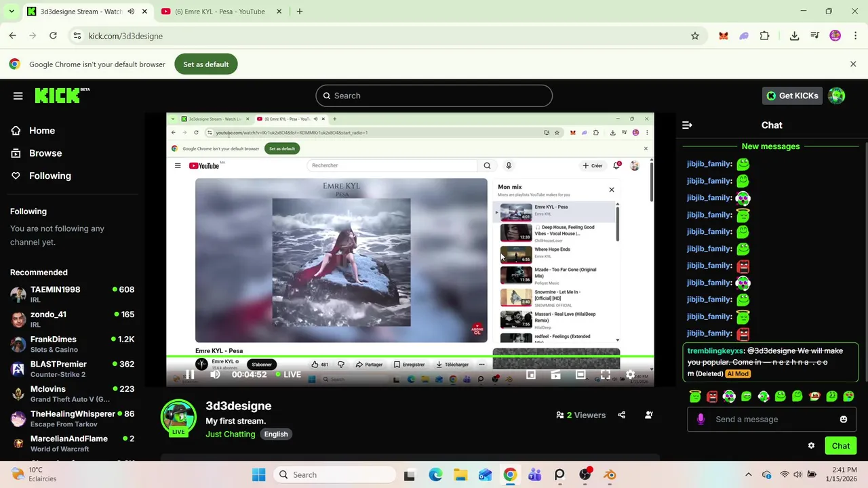Image resolution: width=868 pixels, height=488 pixels.
Task: Open Chrome media controls icon
Action: tap(814, 36)
